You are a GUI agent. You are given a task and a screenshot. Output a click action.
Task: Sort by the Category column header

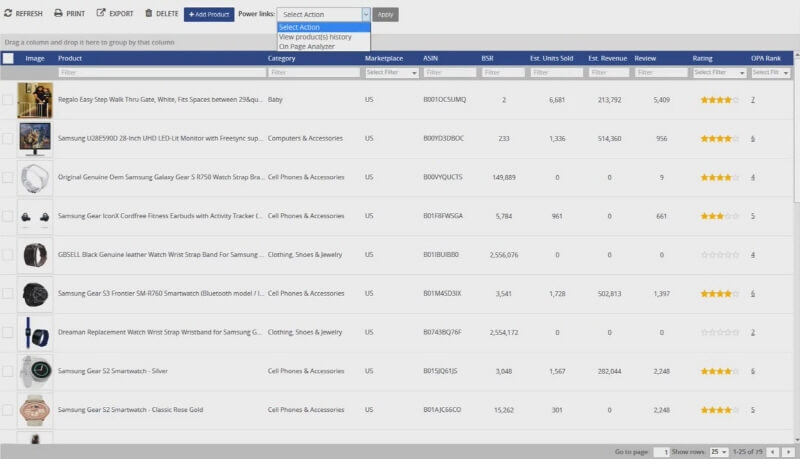[282, 58]
